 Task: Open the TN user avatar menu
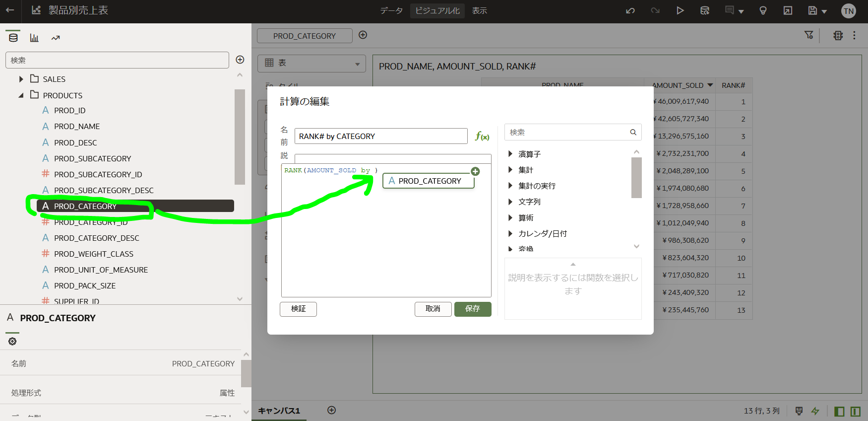(x=849, y=11)
